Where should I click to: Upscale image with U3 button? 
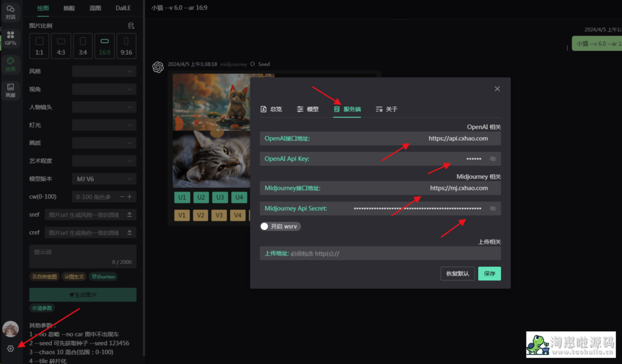click(x=220, y=197)
